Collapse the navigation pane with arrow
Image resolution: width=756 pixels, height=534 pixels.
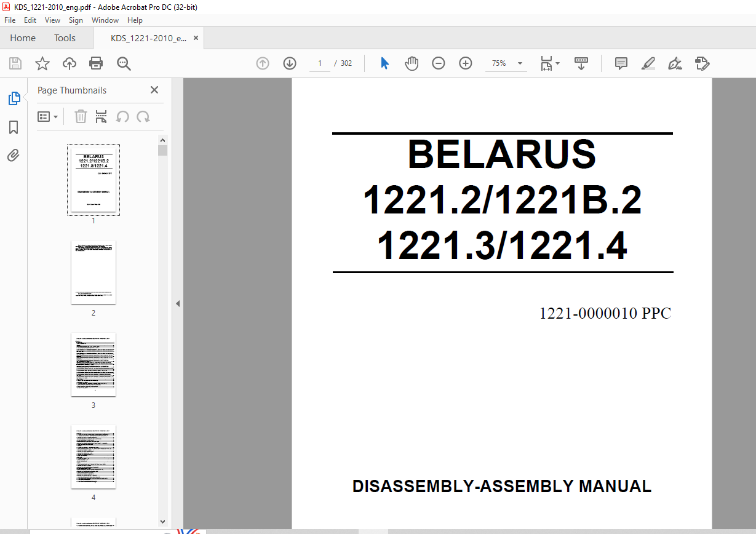[x=178, y=303]
